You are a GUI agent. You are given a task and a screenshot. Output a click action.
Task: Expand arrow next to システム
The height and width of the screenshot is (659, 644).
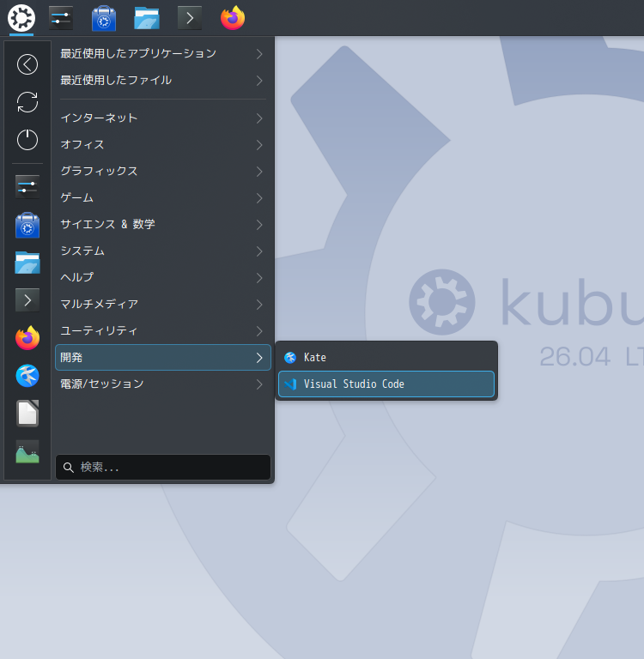[259, 251]
